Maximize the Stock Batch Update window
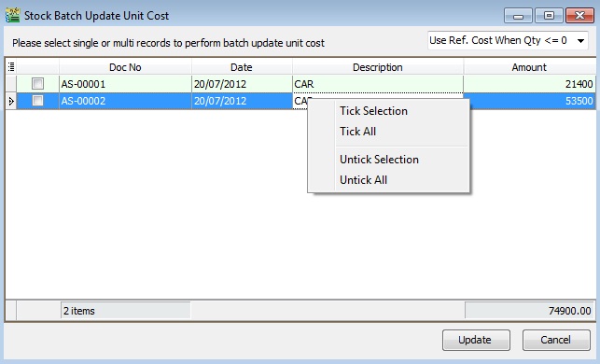 (x=549, y=16)
